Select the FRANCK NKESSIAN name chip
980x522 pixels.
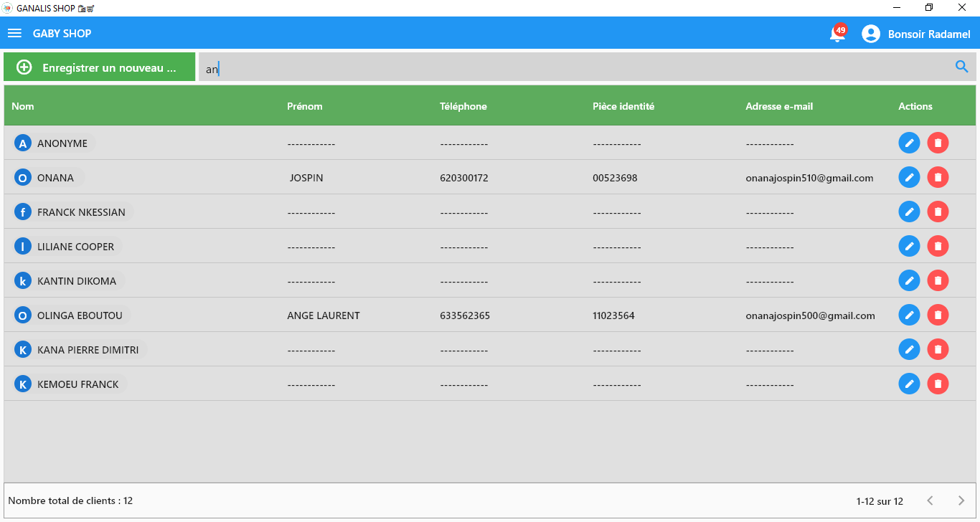(73, 212)
